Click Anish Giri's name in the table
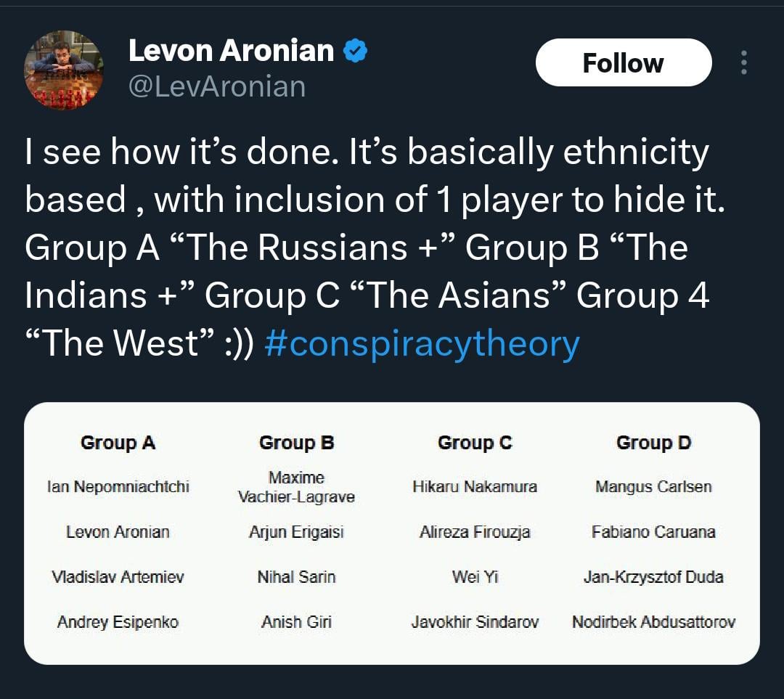 [x=296, y=622]
